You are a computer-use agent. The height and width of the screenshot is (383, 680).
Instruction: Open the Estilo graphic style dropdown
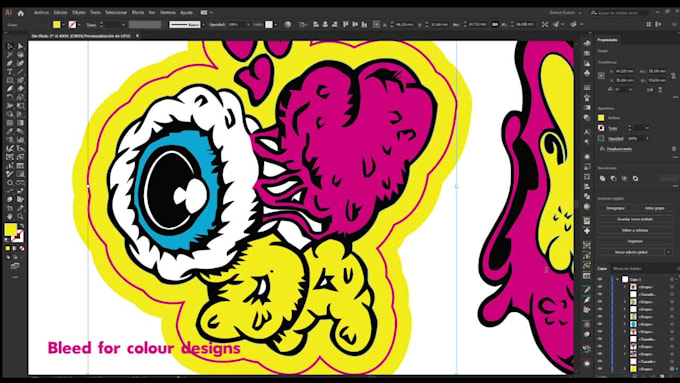click(x=276, y=25)
